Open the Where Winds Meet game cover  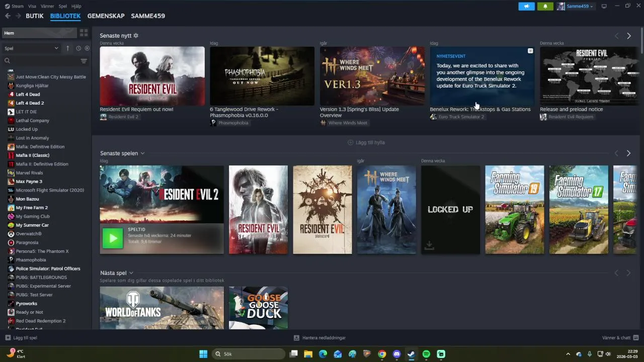click(x=386, y=210)
